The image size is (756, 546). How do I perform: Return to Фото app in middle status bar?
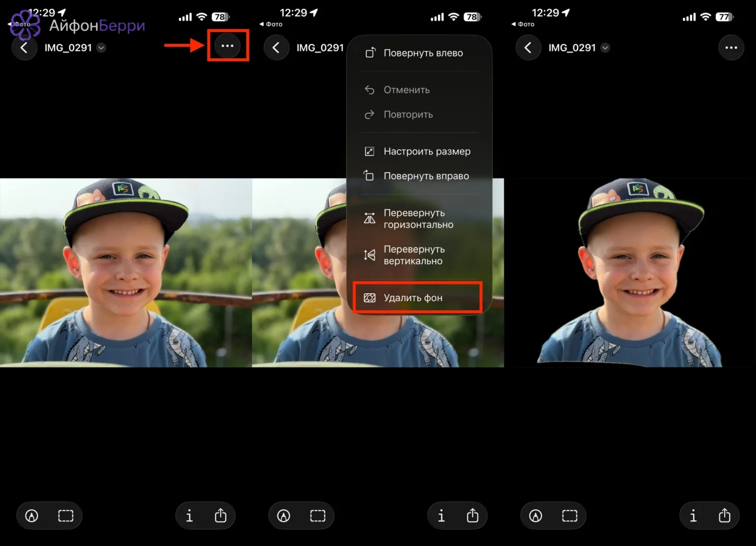pyautogui.click(x=271, y=24)
